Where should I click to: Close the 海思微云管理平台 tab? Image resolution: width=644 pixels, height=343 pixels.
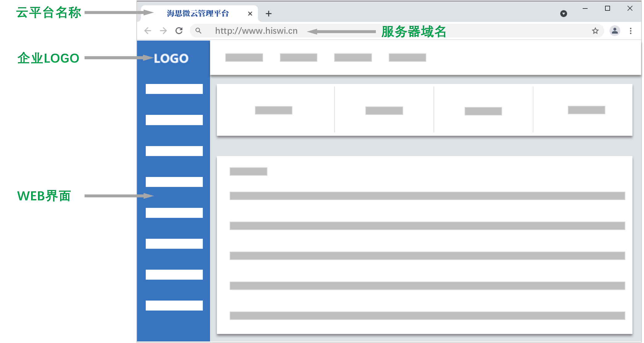tap(250, 14)
